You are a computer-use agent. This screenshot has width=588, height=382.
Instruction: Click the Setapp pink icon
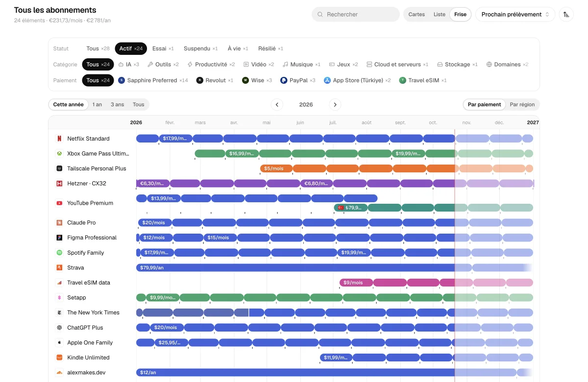click(x=59, y=298)
